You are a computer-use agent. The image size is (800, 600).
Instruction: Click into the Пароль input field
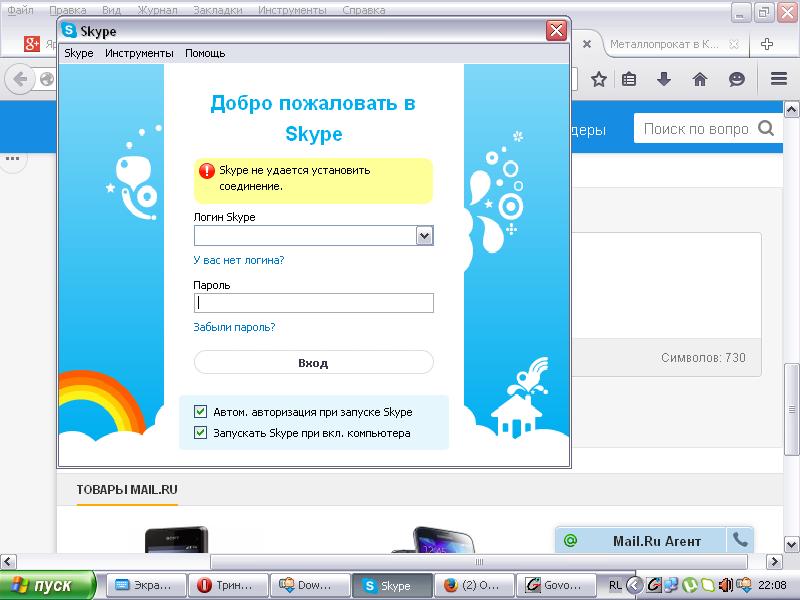click(314, 303)
